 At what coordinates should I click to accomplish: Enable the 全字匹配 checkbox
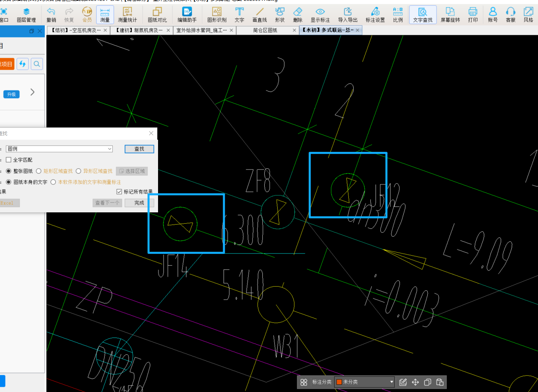(x=8, y=160)
